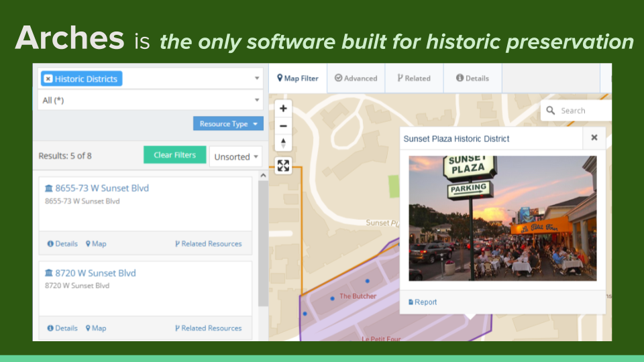644x362 pixels.
Task: Open the All (*) dropdown
Action: click(150, 100)
